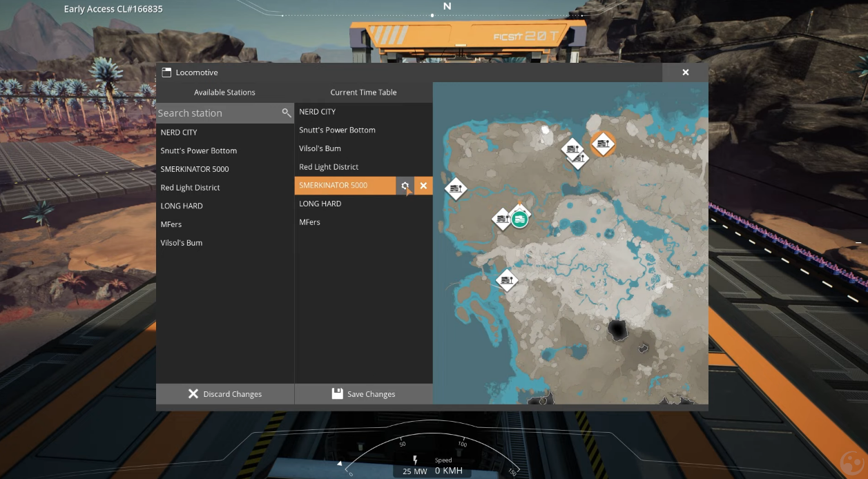Add Vilsol's Bum from the Available Stations list
This screenshot has height=479, width=868.
[225, 243]
